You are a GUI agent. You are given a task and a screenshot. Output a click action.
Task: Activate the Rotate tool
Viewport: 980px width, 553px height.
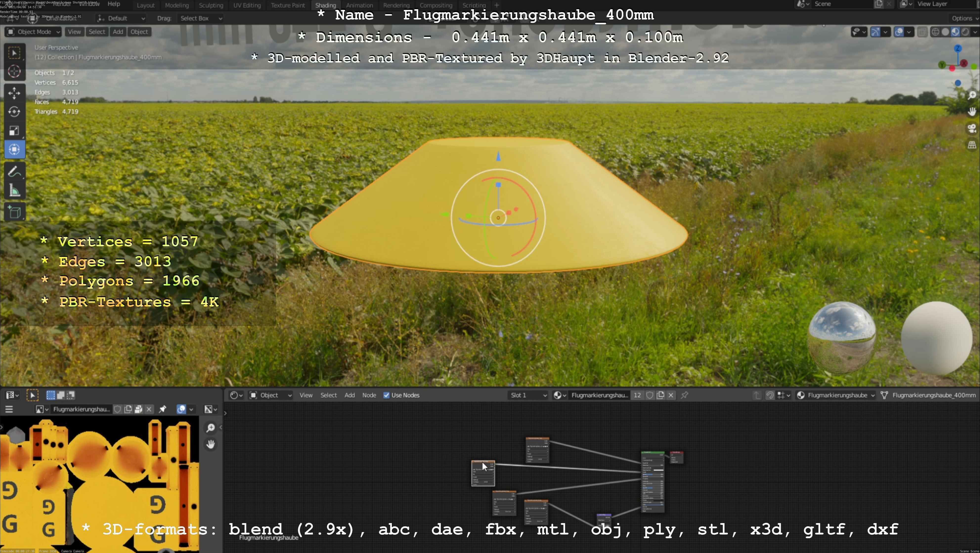(14, 112)
